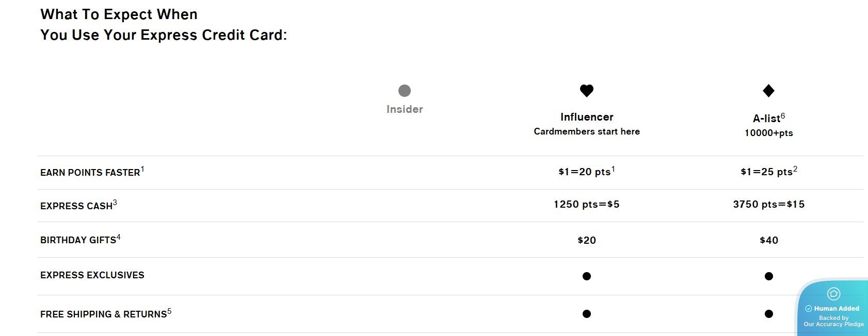Click the Earn Points Faster row label

coord(90,173)
